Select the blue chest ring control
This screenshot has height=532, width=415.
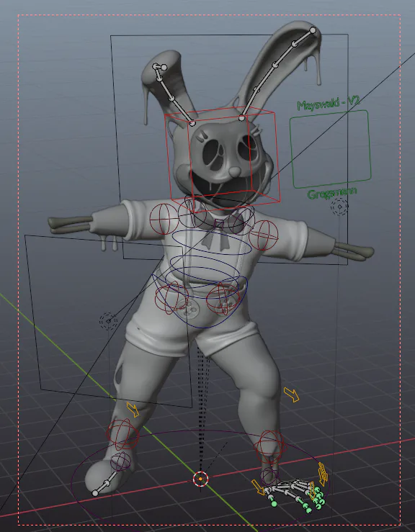tap(213, 242)
